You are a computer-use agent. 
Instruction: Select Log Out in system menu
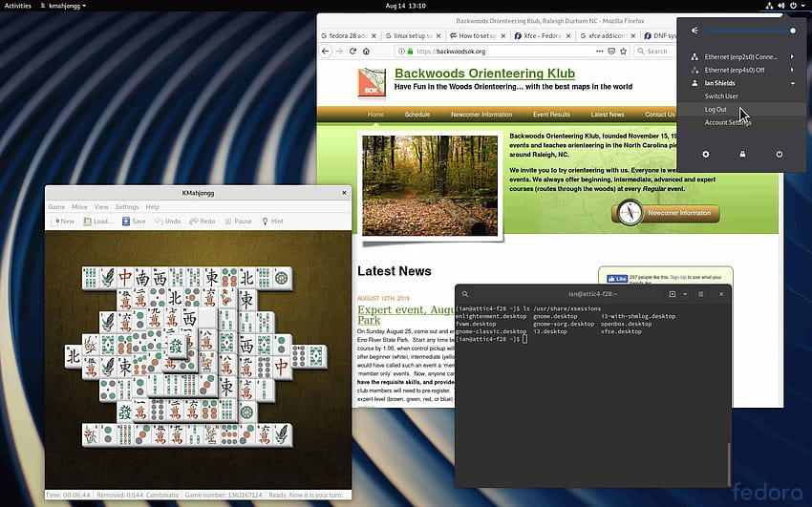716,109
